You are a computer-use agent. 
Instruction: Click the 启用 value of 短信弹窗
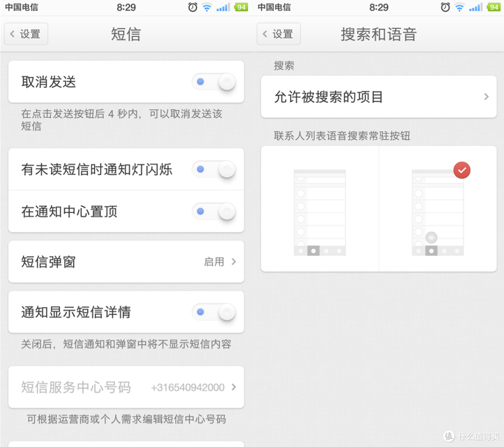(214, 262)
